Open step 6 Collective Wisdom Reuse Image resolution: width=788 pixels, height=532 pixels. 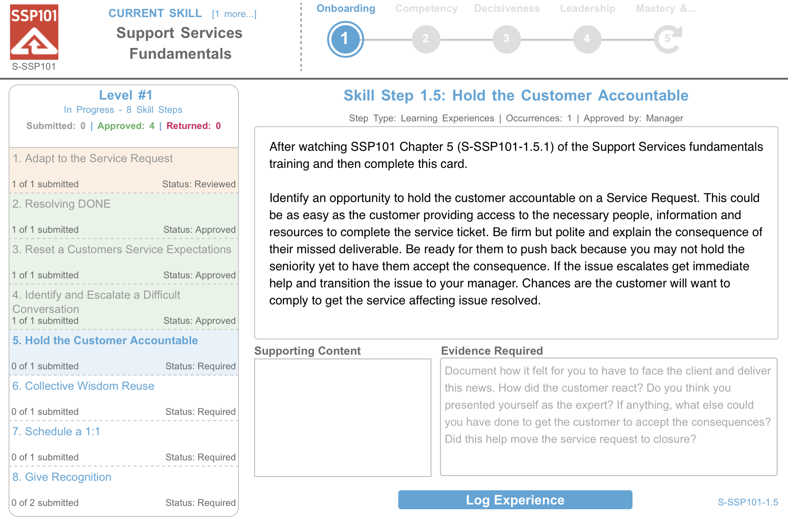pos(124,398)
